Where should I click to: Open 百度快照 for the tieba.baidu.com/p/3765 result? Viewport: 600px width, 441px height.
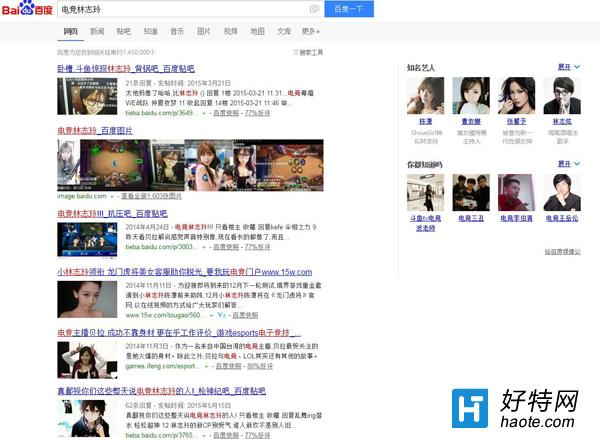(x=226, y=435)
